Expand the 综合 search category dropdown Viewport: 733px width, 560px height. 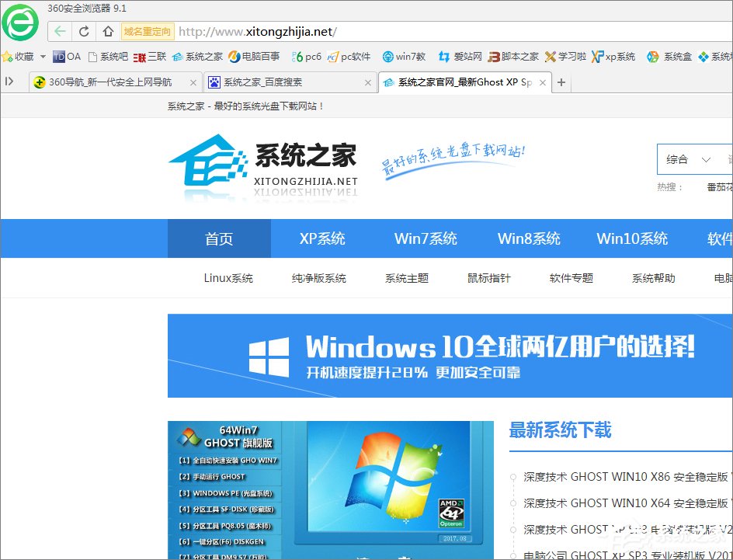[x=689, y=159]
